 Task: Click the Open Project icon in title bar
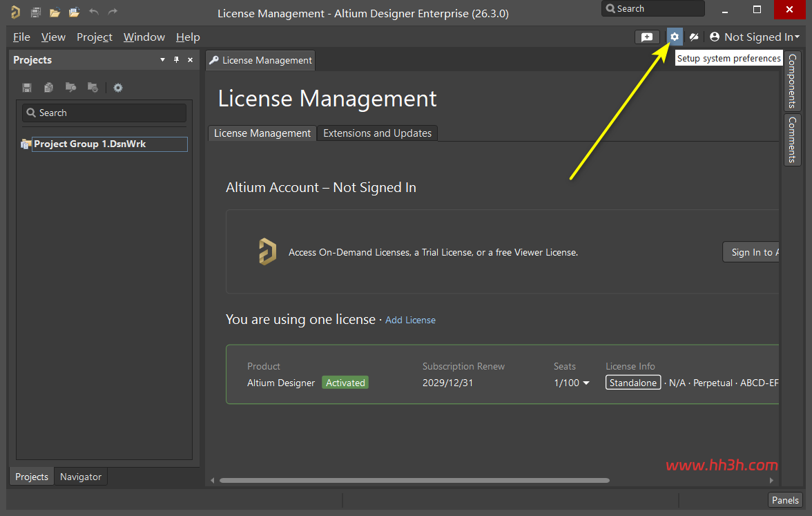(x=74, y=12)
